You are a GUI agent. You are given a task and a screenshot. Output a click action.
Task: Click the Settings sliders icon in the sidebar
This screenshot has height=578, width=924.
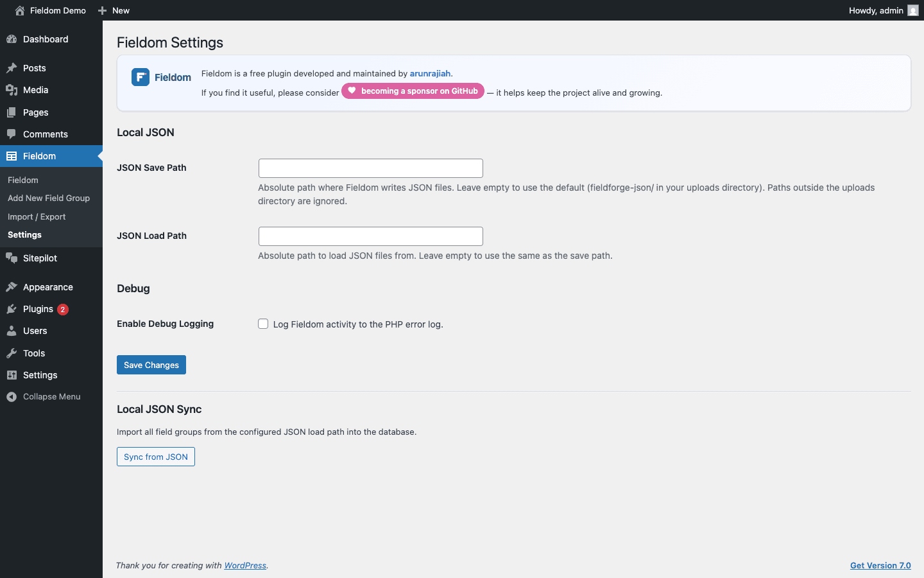point(12,375)
